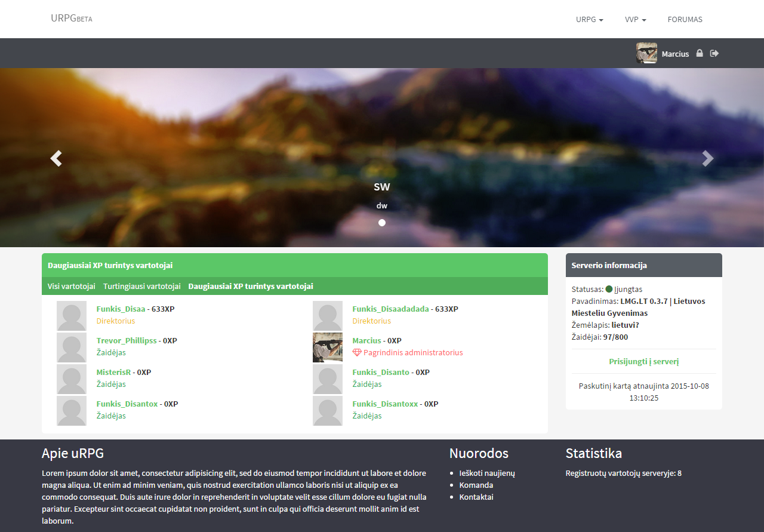Click Funkis_Disaa's default avatar image
The height and width of the screenshot is (532, 764).
point(72,316)
